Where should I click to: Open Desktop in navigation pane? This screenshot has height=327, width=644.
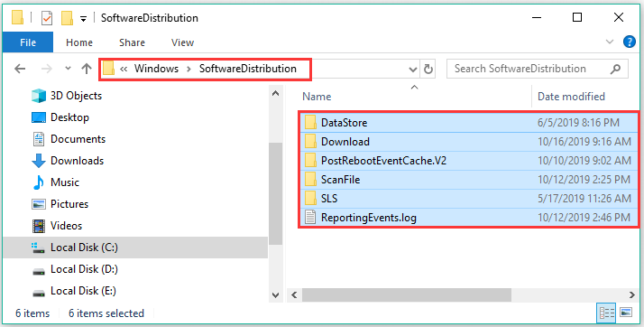coord(69,117)
